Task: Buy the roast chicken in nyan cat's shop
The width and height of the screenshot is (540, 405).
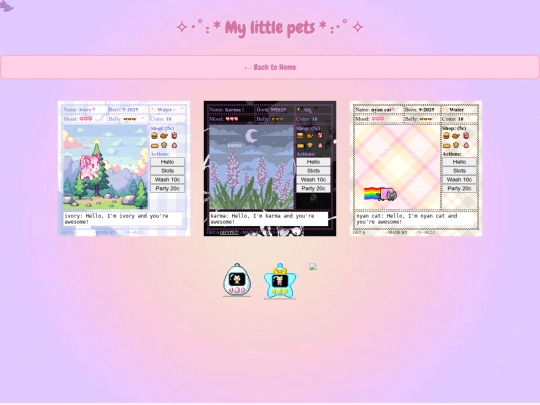Action: tap(456, 136)
